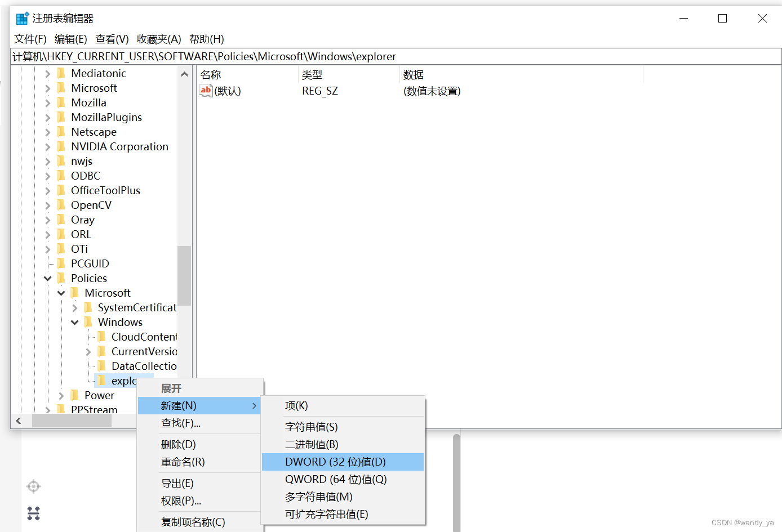The image size is (782, 532).
Task: Select the Oray key
Action: pyautogui.click(x=83, y=220)
